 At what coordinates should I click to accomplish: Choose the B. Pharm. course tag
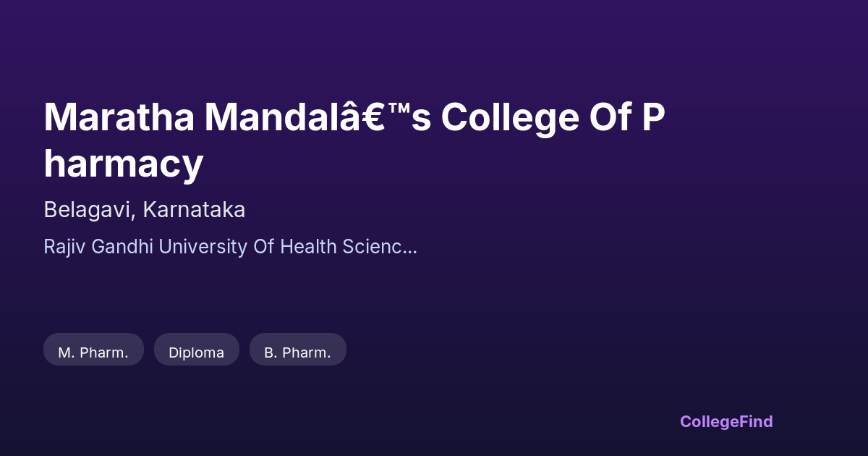tap(297, 352)
